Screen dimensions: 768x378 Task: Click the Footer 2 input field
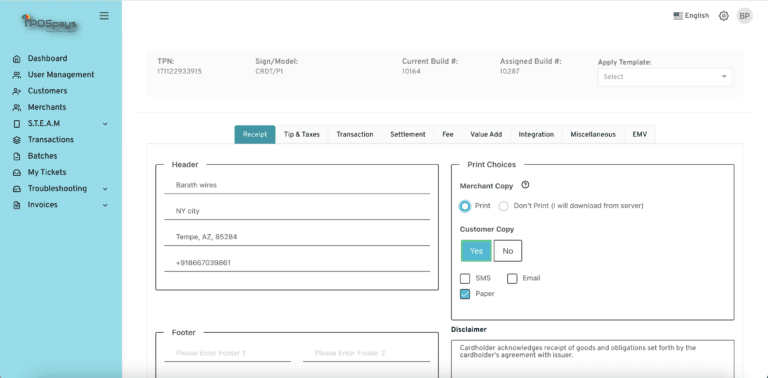[x=366, y=353]
